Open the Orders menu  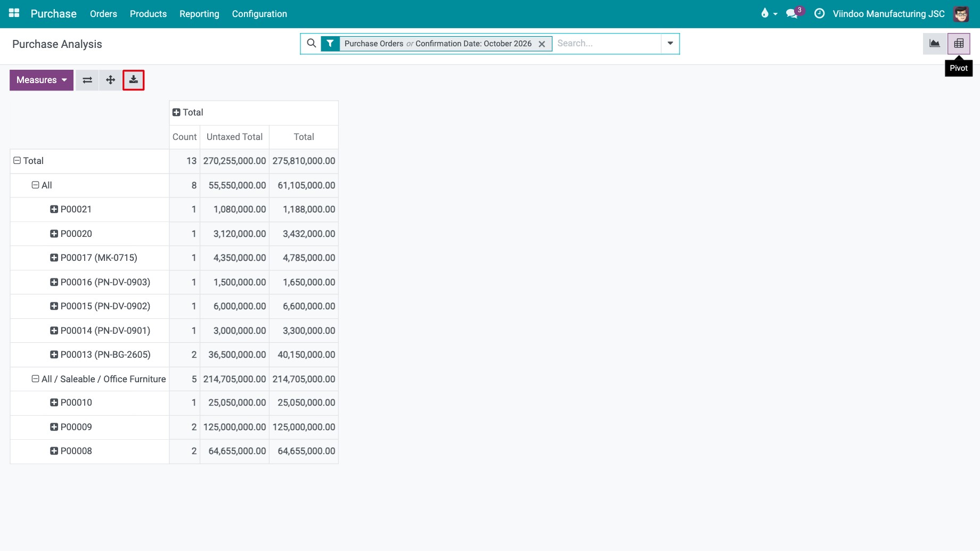coord(103,14)
